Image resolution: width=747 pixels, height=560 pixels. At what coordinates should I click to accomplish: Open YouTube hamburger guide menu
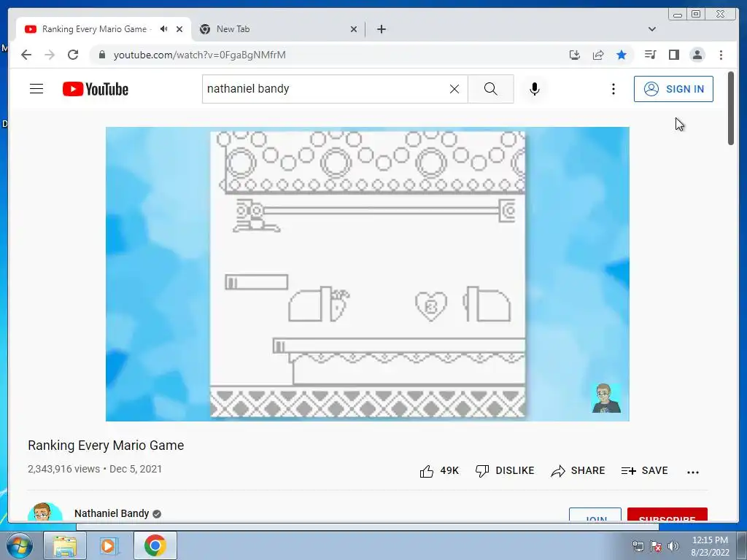(36, 89)
